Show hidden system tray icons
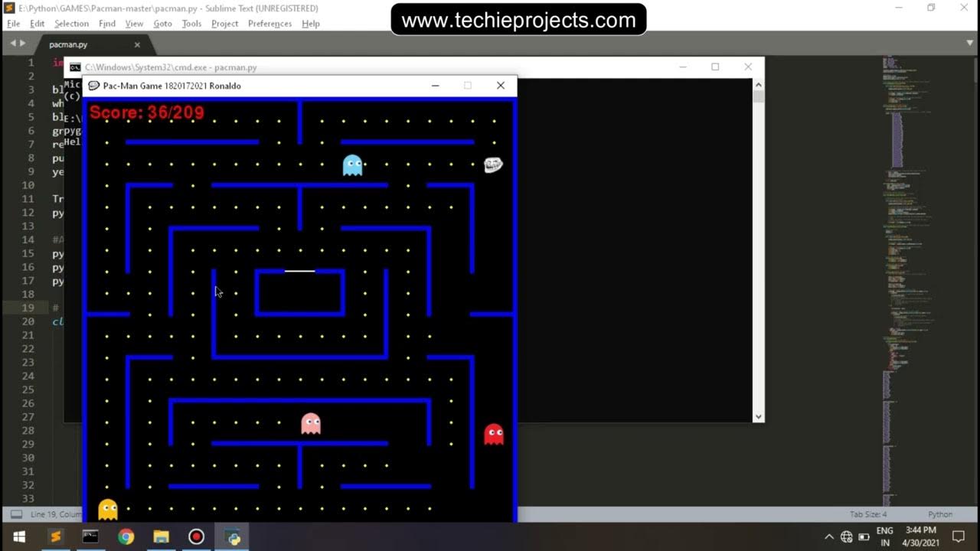Viewport: 980px width, 551px height. pyautogui.click(x=828, y=536)
